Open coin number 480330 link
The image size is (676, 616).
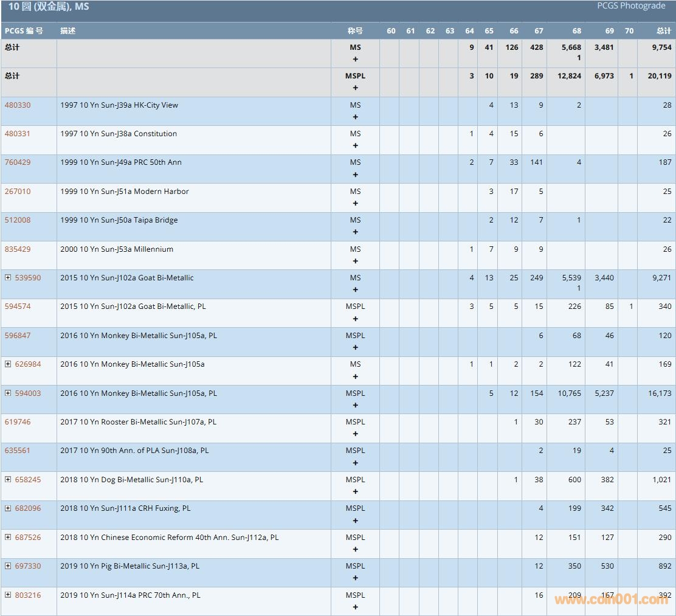click(x=18, y=105)
